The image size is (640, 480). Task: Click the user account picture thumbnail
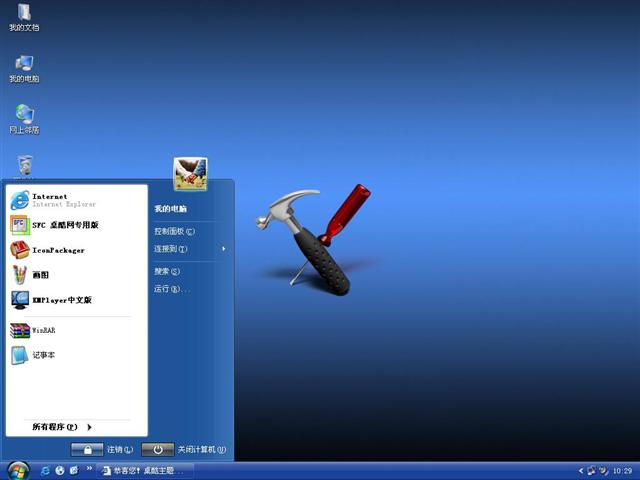[190, 174]
